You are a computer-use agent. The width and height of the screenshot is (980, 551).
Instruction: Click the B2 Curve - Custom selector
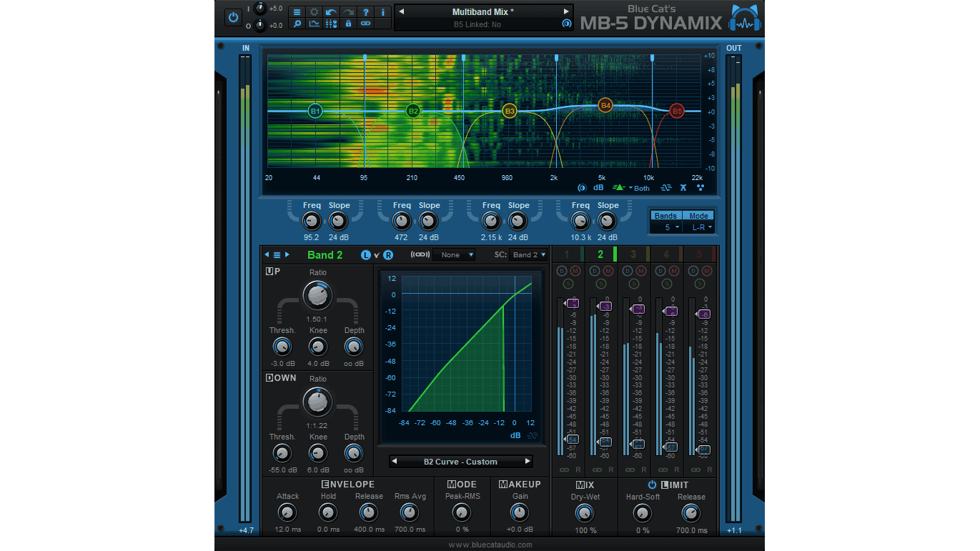pos(460,462)
